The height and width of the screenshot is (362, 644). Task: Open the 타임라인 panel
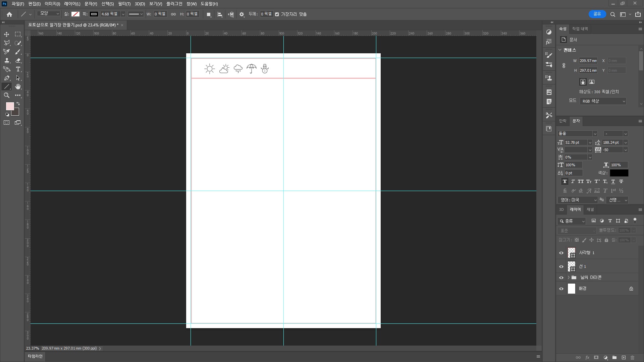pos(35,356)
